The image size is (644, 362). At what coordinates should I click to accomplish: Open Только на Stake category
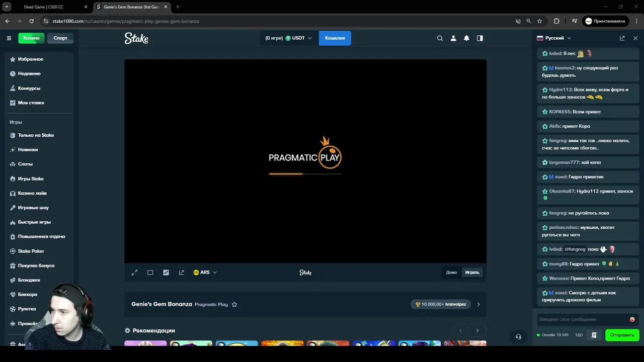(x=39, y=135)
